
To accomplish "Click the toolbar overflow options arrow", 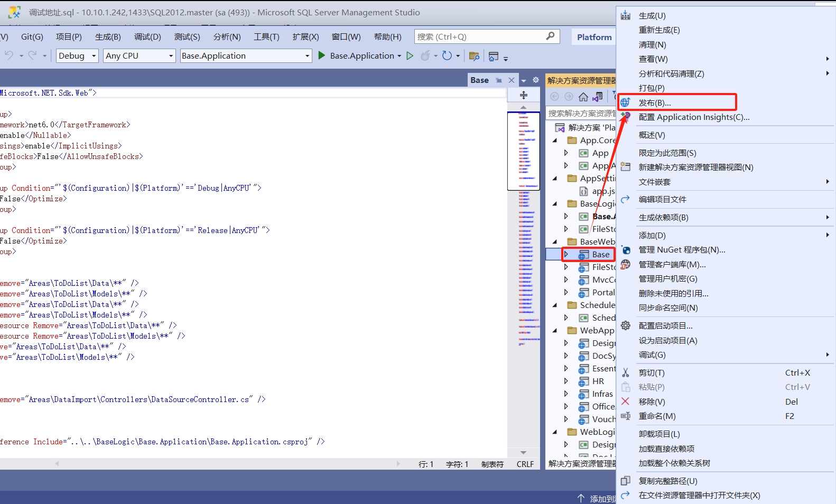I will point(506,58).
